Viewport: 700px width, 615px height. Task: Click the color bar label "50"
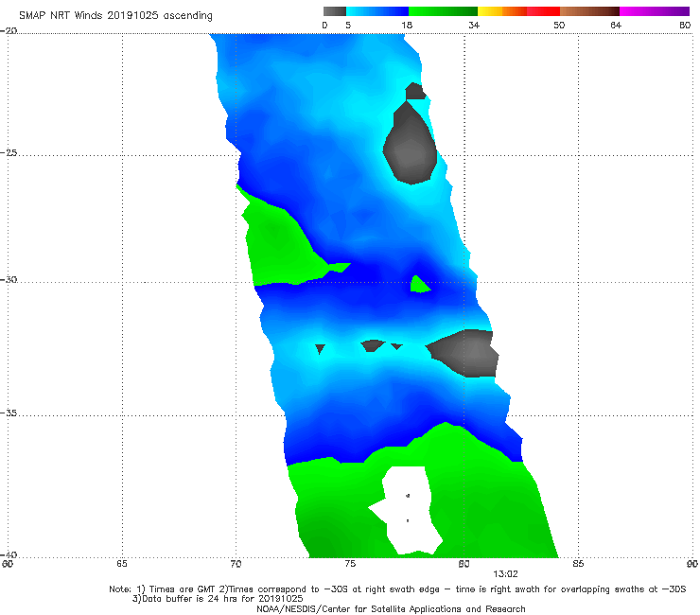pyautogui.click(x=559, y=25)
